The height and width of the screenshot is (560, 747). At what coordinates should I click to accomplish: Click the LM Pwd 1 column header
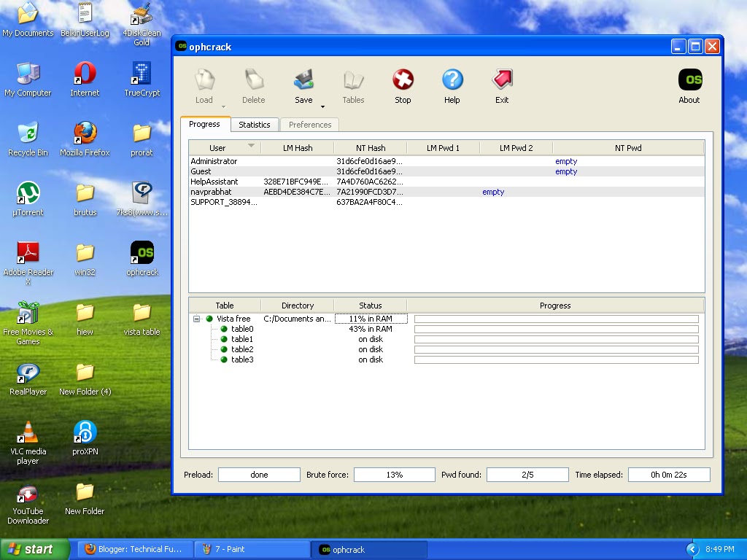(x=443, y=147)
